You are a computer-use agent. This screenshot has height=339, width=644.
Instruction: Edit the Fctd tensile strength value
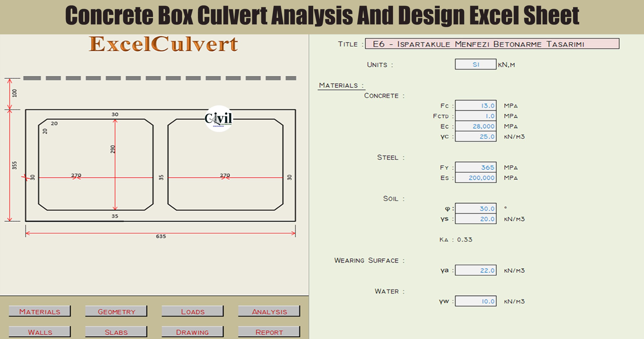point(475,116)
